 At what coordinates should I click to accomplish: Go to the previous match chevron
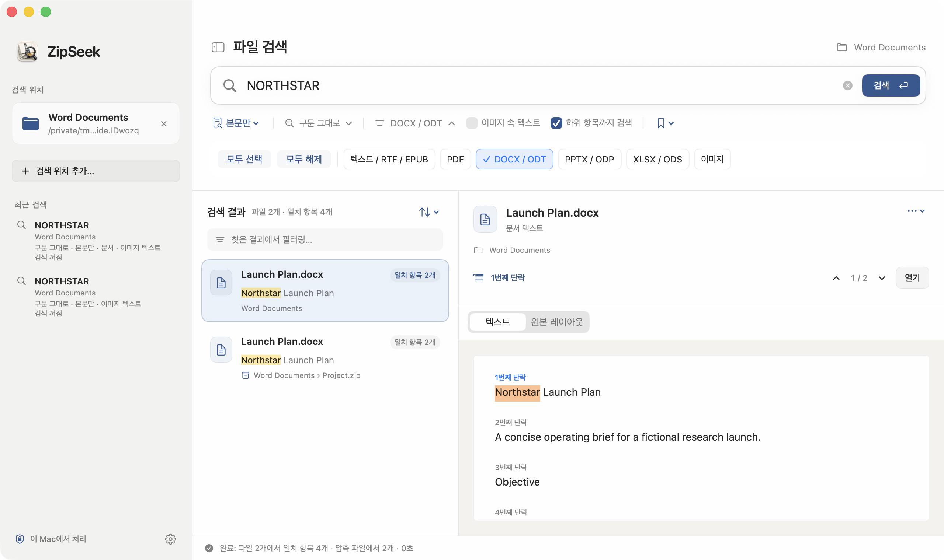click(x=836, y=278)
